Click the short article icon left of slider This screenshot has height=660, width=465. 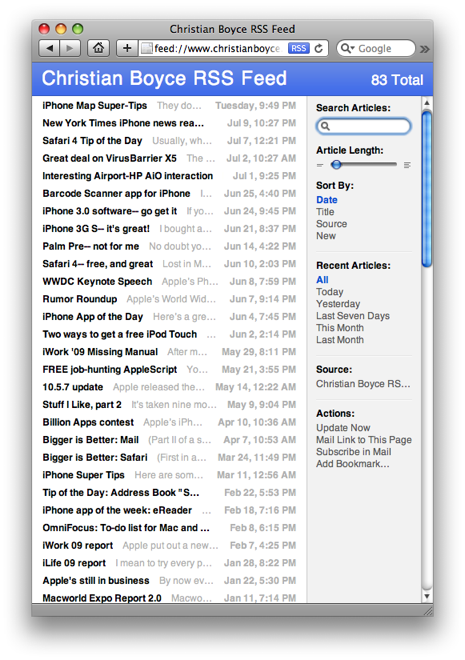point(320,165)
